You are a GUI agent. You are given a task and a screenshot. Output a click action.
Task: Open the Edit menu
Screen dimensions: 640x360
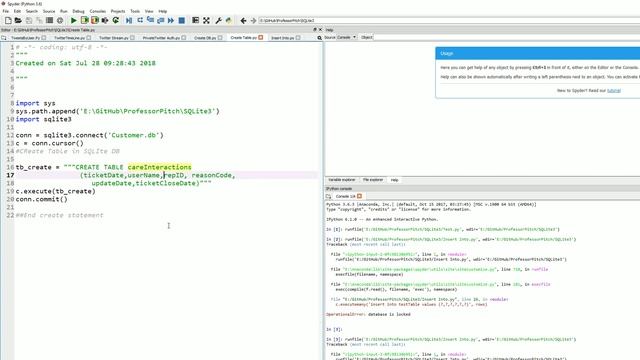(x=17, y=11)
